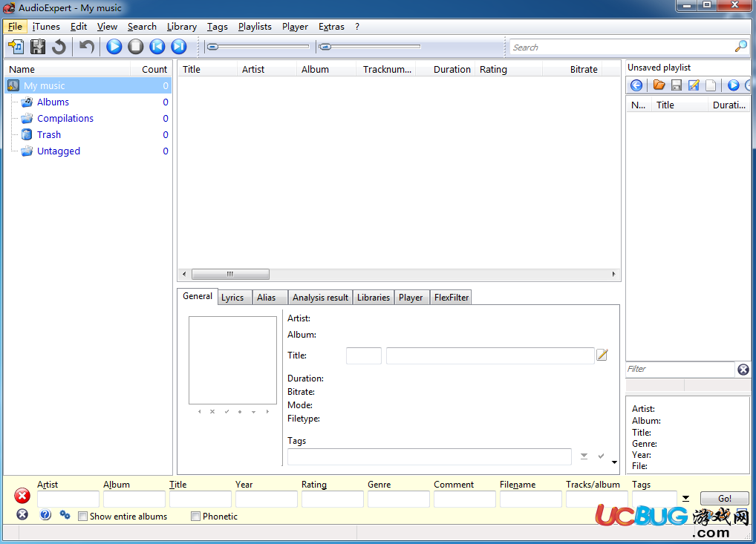This screenshot has width=756, height=544.
Task: Save the playlist with the gray disk icon
Action: point(677,85)
